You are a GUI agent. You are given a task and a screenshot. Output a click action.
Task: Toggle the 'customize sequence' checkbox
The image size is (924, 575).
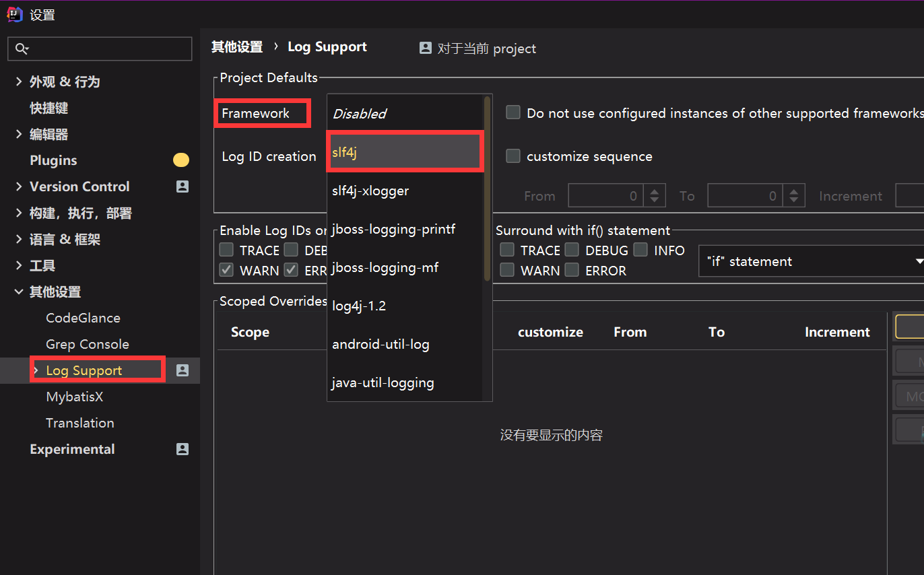(x=513, y=156)
